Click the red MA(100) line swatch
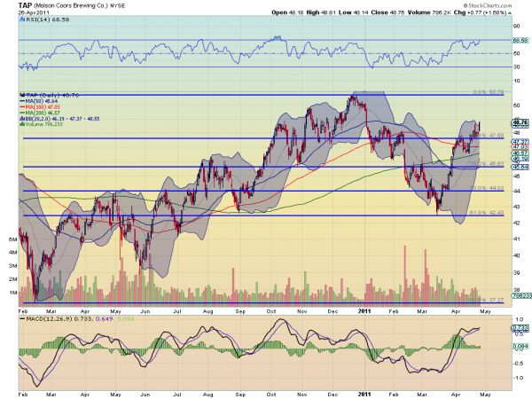This screenshot has height=399, width=532. 22,107
